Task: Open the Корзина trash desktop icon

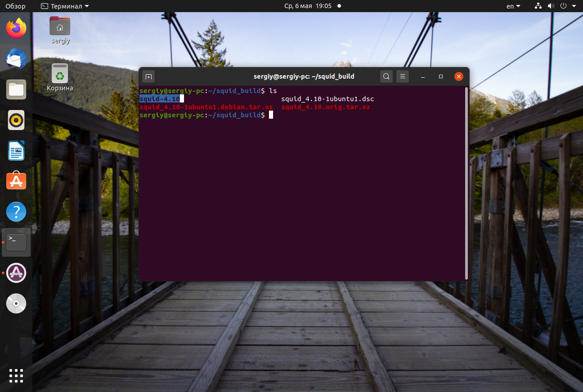Action: [60, 77]
